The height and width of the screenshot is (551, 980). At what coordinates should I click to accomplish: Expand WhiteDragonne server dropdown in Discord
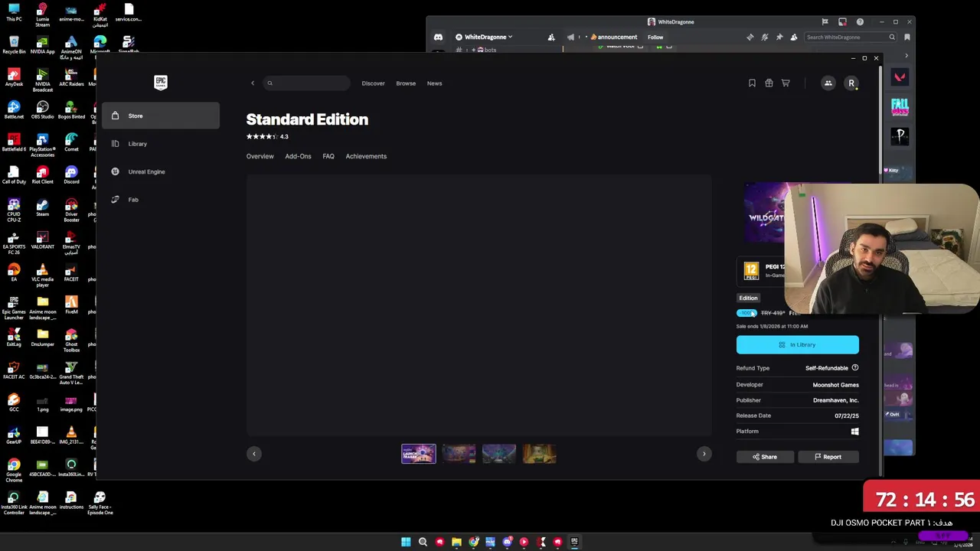coord(485,37)
